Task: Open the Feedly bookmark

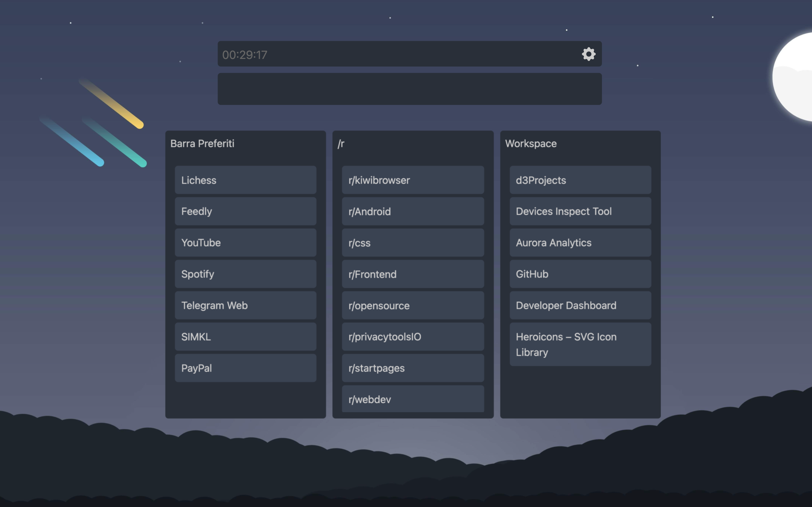Action: [x=245, y=211]
